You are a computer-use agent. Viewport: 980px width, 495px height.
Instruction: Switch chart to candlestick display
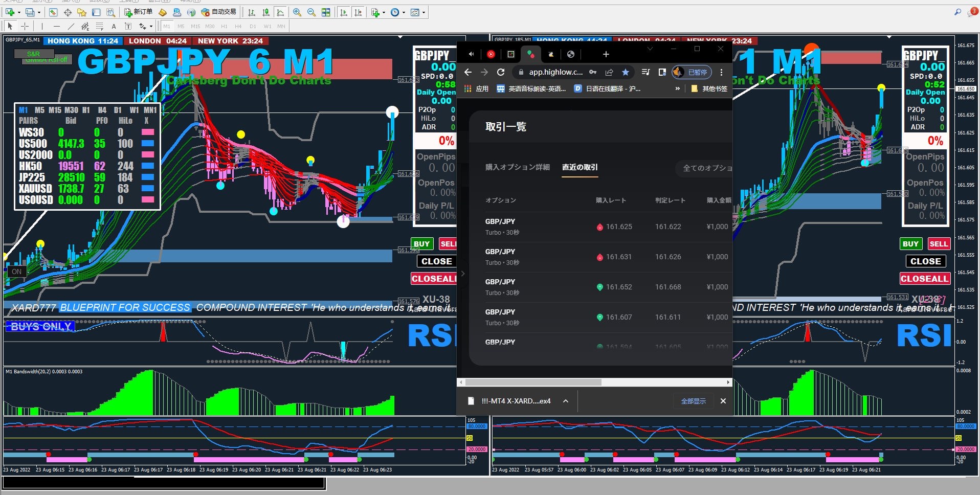pyautogui.click(x=266, y=12)
